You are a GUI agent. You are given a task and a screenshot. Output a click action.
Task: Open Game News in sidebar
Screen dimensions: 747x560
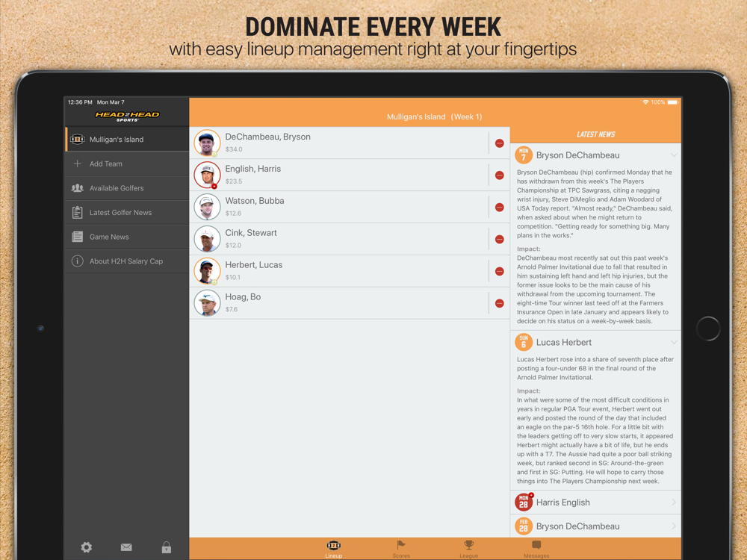point(127,237)
